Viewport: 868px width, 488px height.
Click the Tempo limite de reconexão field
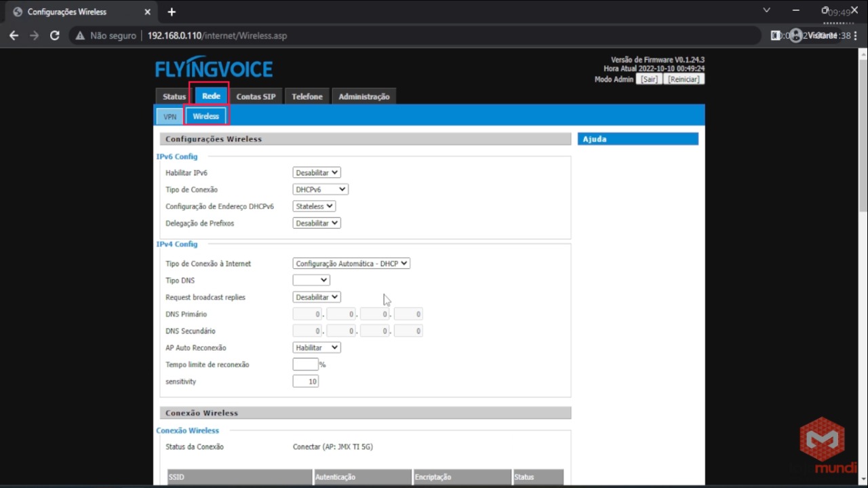click(x=305, y=364)
